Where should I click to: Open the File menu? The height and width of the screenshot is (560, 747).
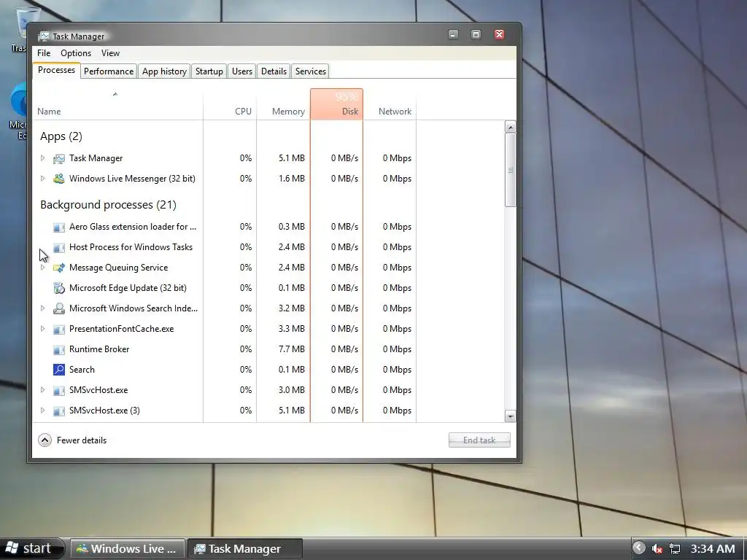click(x=44, y=53)
